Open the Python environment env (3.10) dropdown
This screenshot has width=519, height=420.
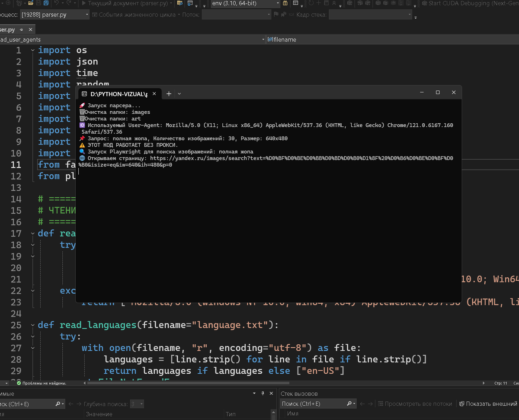click(x=245, y=3)
